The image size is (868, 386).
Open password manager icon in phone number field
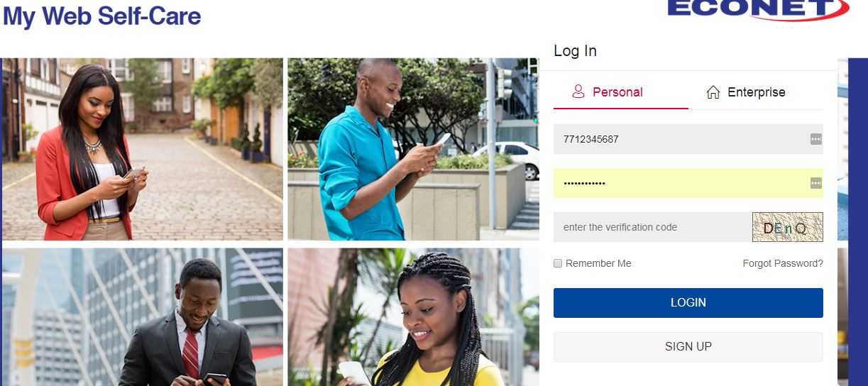point(815,139)
